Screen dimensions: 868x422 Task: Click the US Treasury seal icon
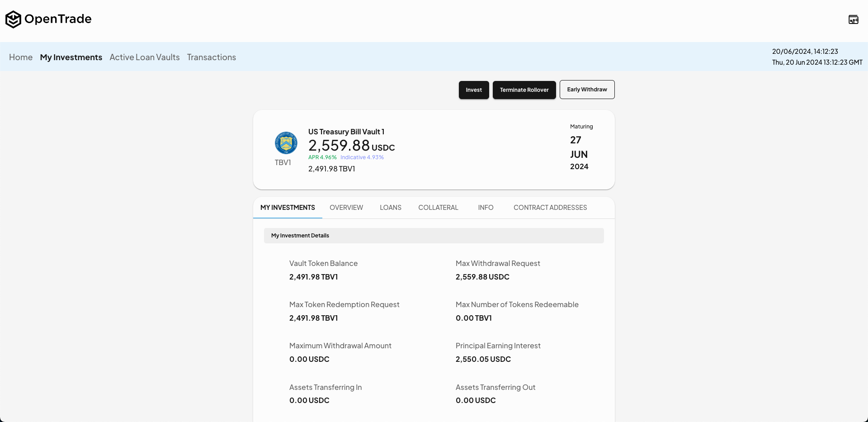[x=286, y=143]
